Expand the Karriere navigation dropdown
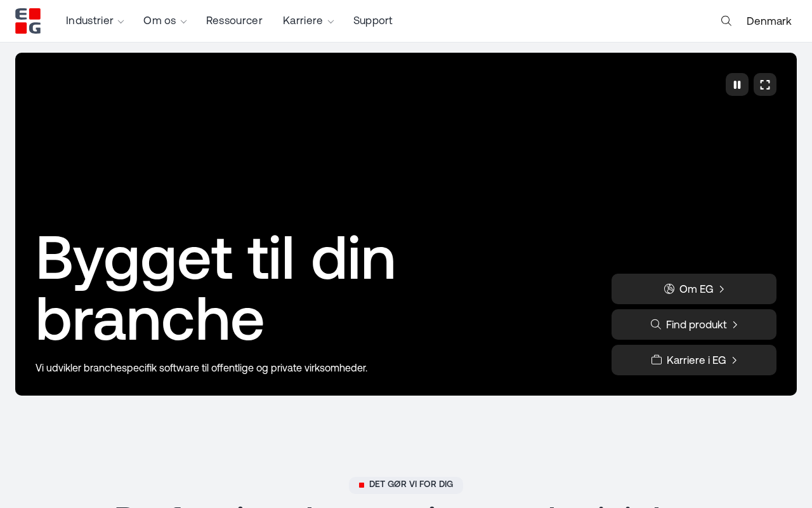Image resolution: width=812 pixels, height=508 pixels. point(308,21)
